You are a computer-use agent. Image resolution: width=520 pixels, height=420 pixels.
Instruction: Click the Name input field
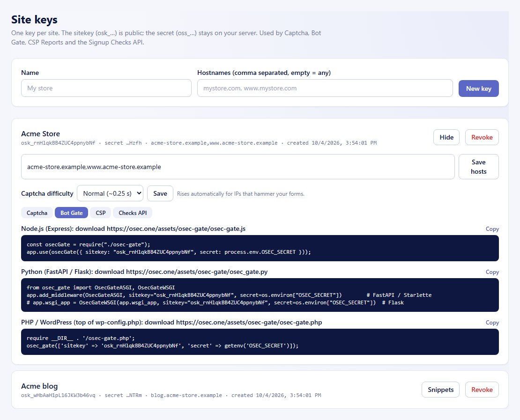(x=106, y=88)
